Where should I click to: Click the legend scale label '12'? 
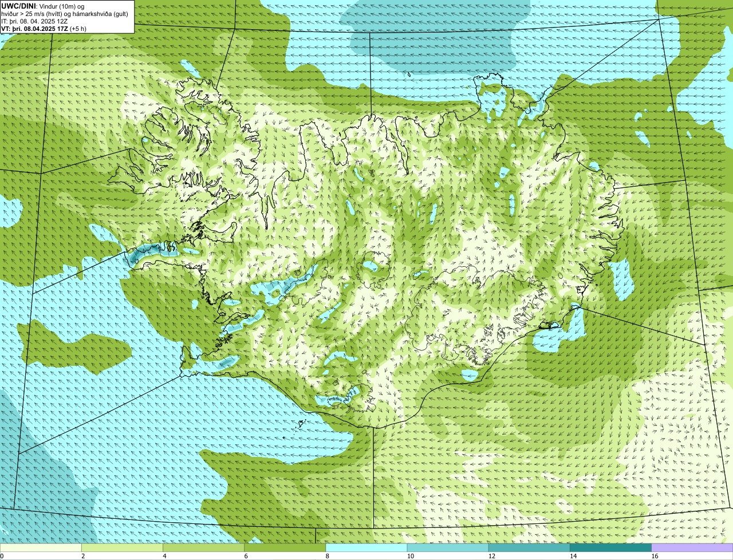tap(492, 556)
